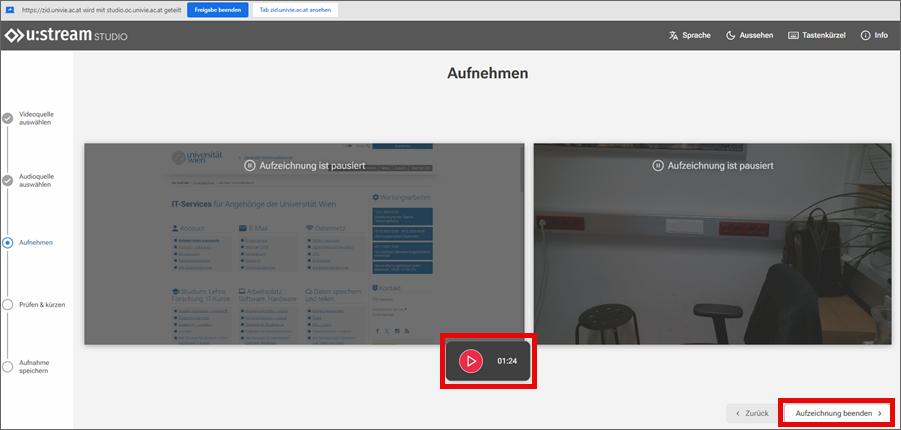Open Aussehen appearance settings
Image resolution: width=901 pixels, height=430 pixels.
click(749, 35)
